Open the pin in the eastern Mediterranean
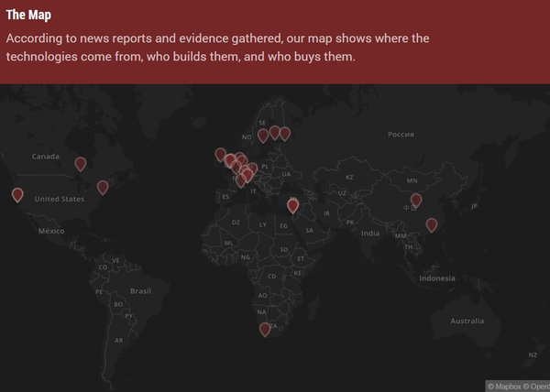 [x=292, y=206]
